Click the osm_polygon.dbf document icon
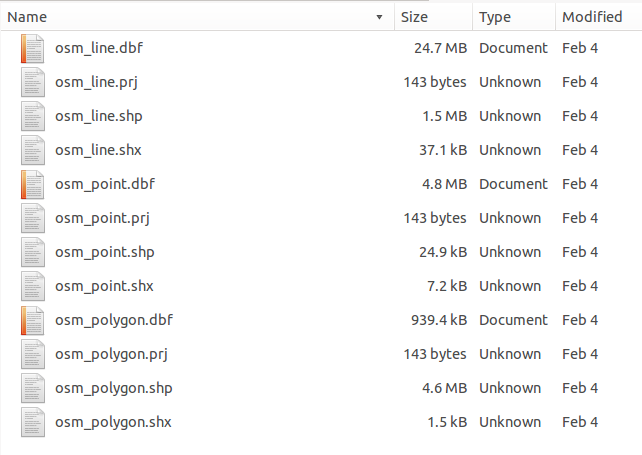This screenshot has width=642, height=455. tap(33, 320)
